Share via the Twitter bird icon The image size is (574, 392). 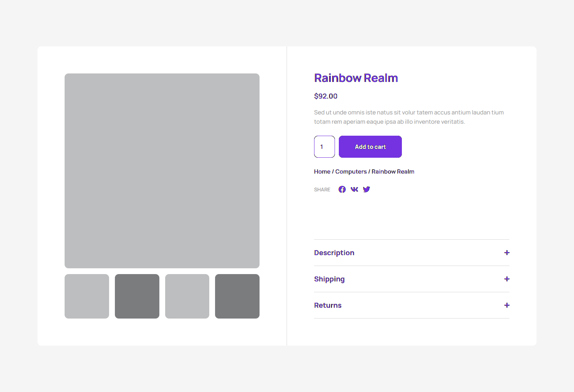366,189
